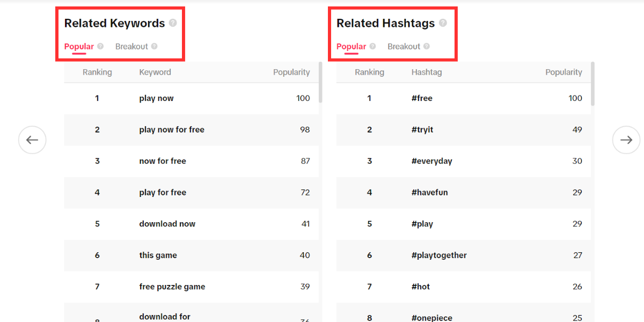Select the hashtag '#playtogether'
644x322 pixels.
pos(439,255)
